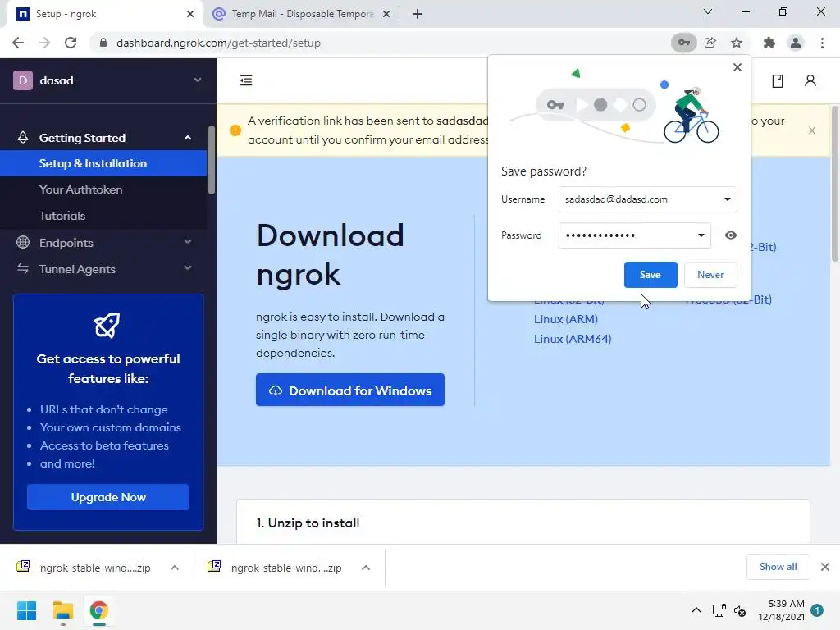840x630 pixels.
Task: Click the D avatar for dasad account
Action: [22, 80]
